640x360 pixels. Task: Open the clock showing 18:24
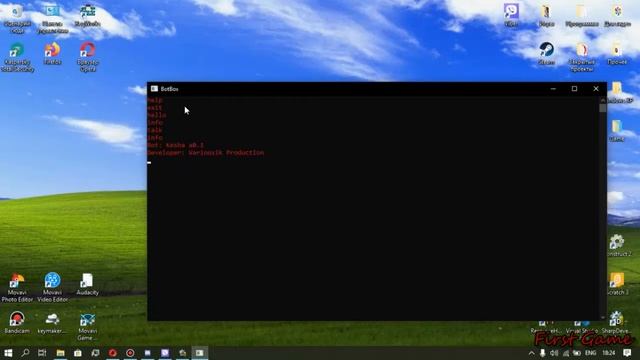(609, 353)
